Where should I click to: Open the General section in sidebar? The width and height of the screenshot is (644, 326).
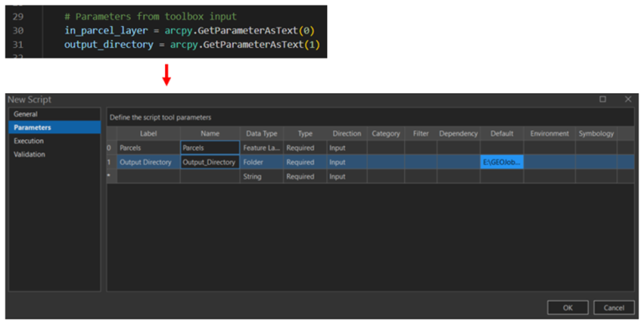point(55,114)
